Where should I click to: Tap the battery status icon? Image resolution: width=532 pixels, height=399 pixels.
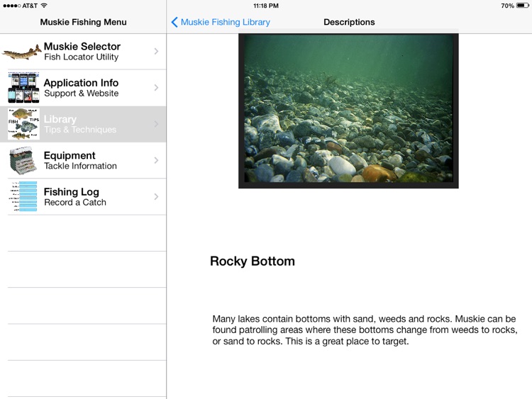click(x=523, y=6)
